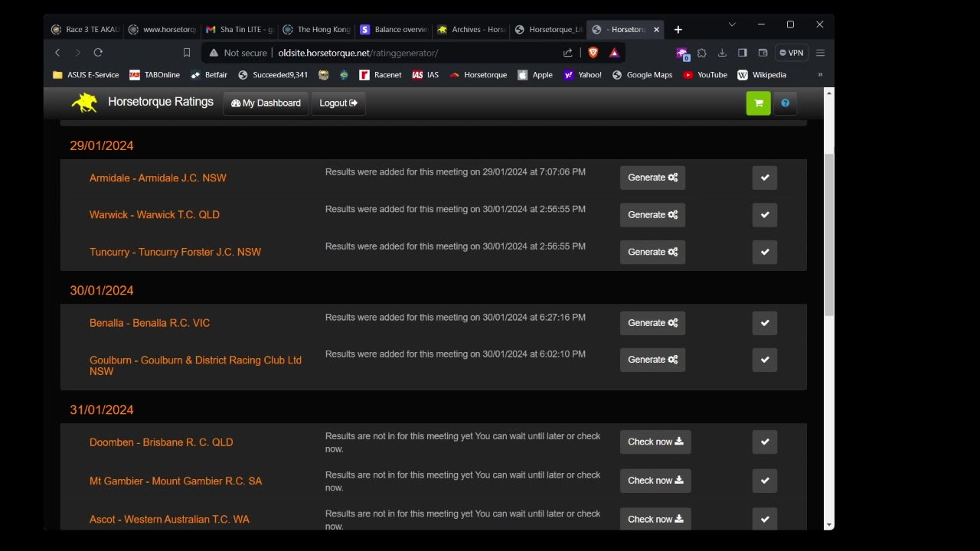980x551 pixels.
Task: Switch to Balance overview tab
Action: 395,30
